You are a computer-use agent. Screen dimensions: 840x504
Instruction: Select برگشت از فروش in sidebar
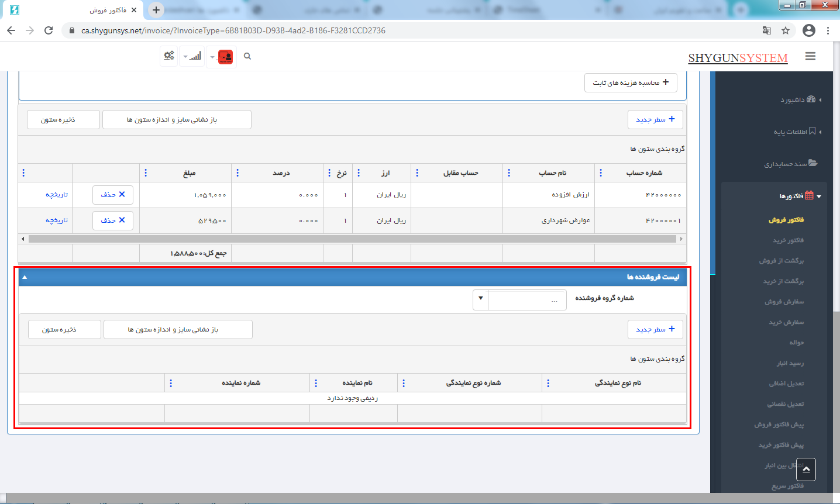(781, 261)
